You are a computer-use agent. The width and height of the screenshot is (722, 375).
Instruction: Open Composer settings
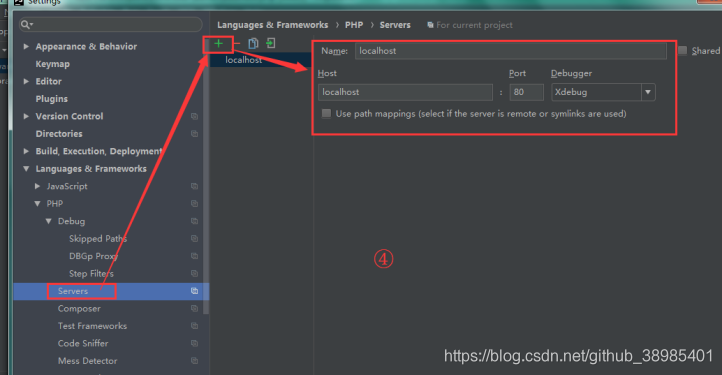[79, 309]
